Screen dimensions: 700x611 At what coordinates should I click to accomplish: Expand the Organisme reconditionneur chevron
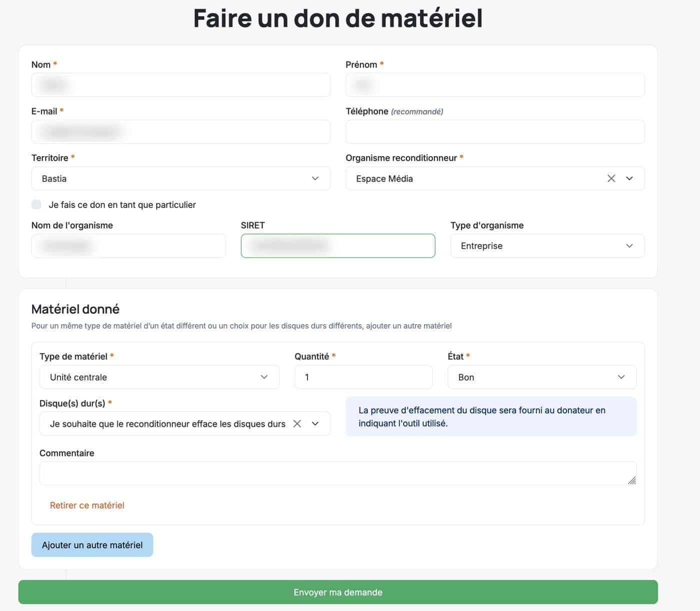pyautogui.click(x=629, y=178)
